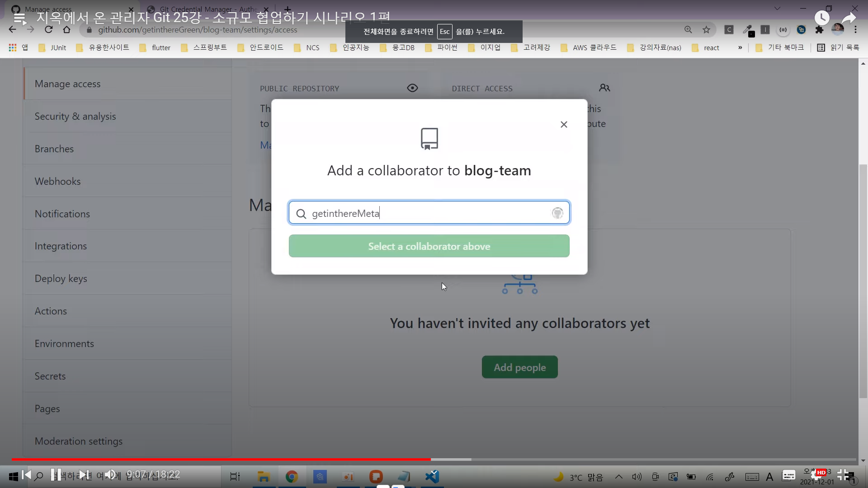Open the video playlist icon
868x488 pixels.
point(19,18)
